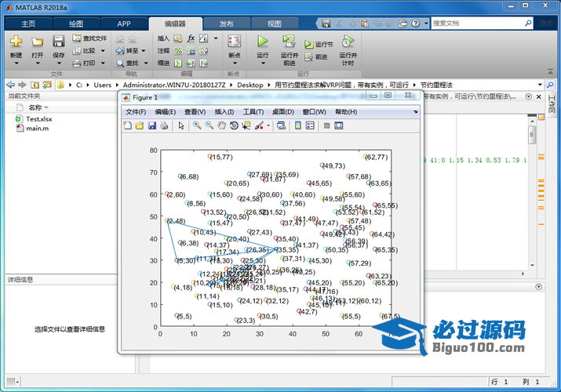The height and width of the screenshot is (392, 561).
Task: Click the decrease indent icon
Action: [203, 64]
